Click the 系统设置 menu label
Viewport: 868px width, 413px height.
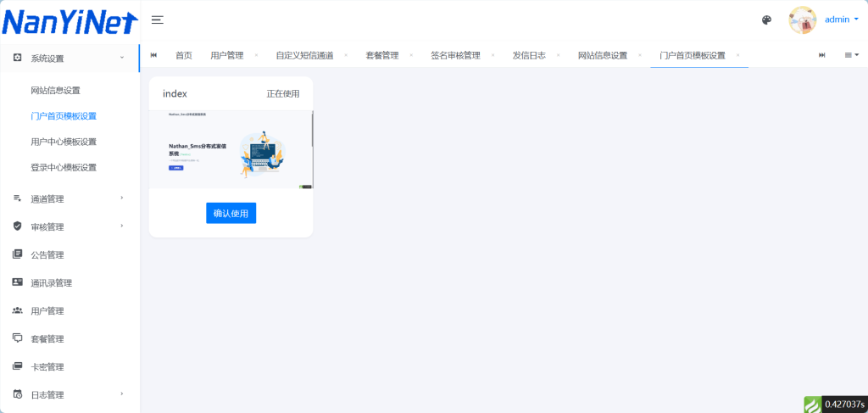(47, 59)
